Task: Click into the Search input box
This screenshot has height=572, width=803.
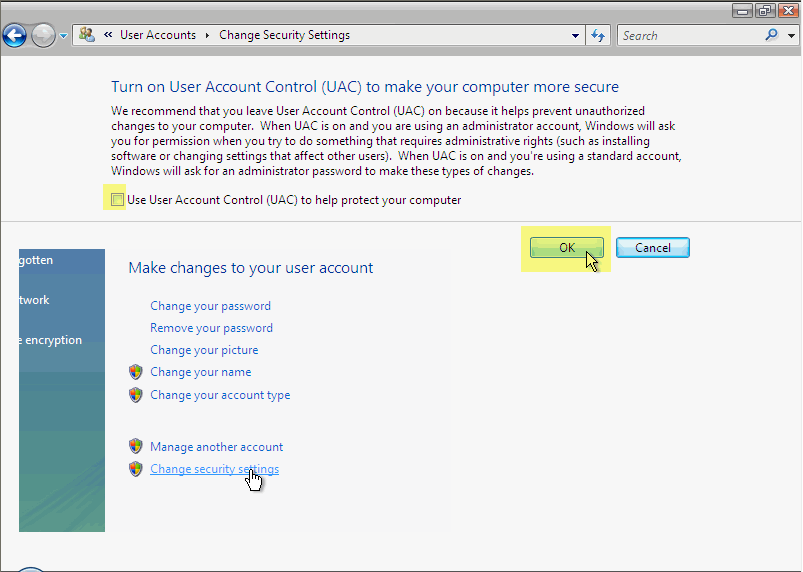Action: pyautogui.click(x=691, y=35)
